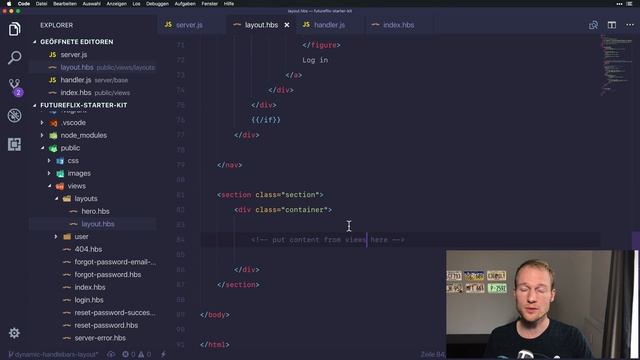
Task: Click the comment line 84 in editor
Action: click(x=328, y=240)
